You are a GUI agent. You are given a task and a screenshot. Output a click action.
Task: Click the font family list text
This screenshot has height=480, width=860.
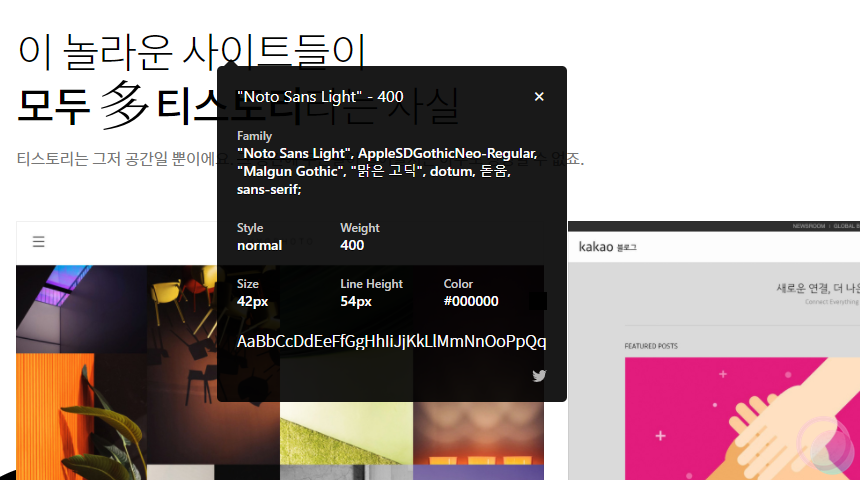(x=387, y=171)
